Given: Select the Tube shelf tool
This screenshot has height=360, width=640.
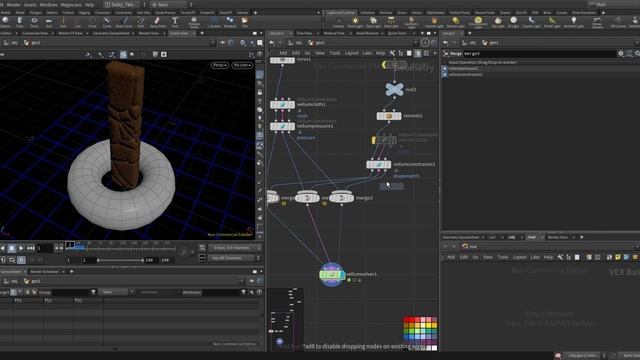Looking at the screenshot, I should pyautogui.click(x=20, y=22).
